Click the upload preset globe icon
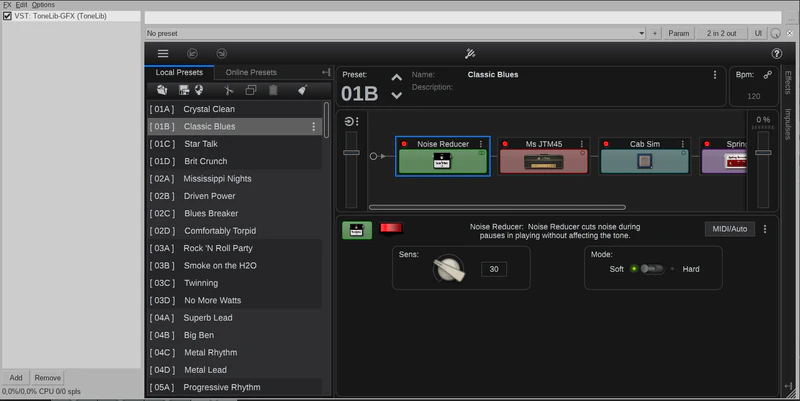800x401 pixels. tap(199, 90)
